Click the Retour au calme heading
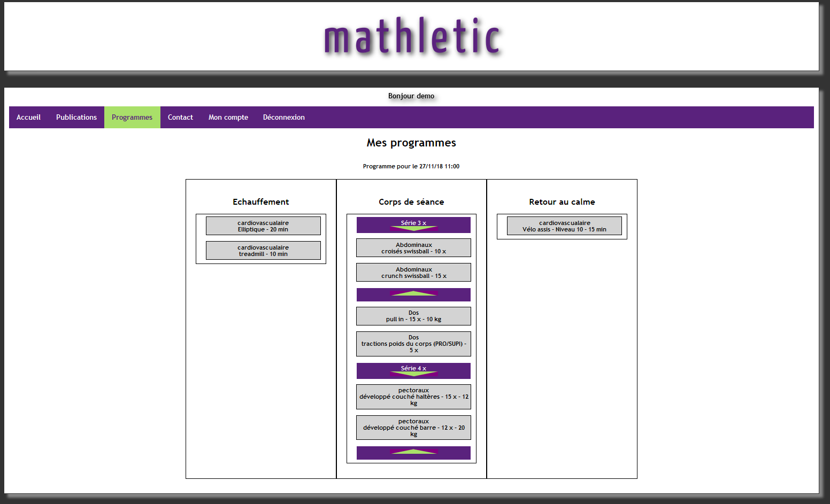Screen dimensions: 830x504 [x=562, y=202]
